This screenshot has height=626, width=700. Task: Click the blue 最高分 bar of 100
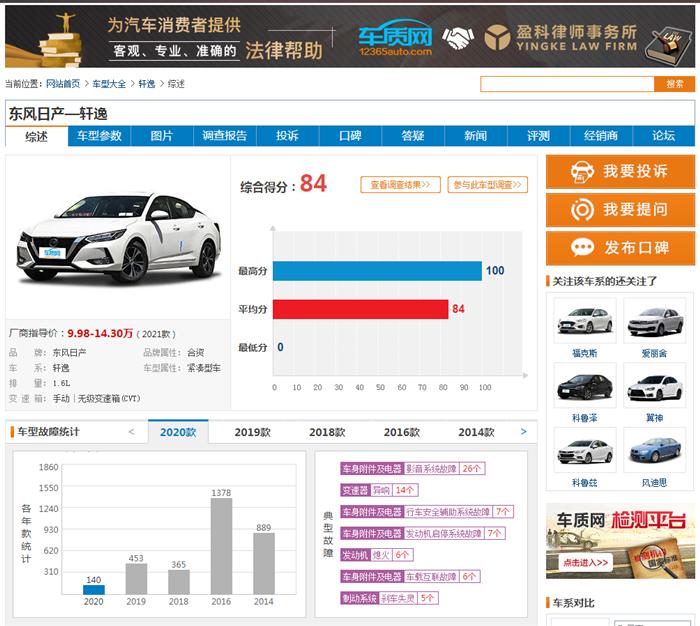pyautogui.click(x=377, y=271)
